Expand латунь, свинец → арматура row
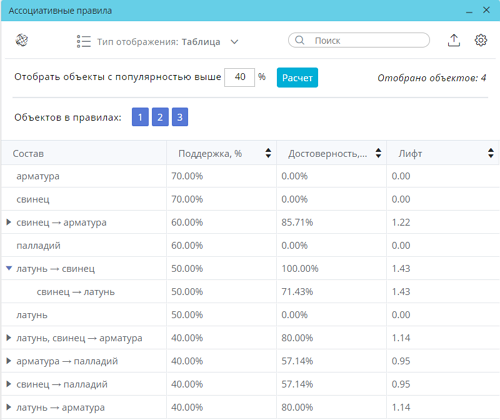 tap(9, 338)
